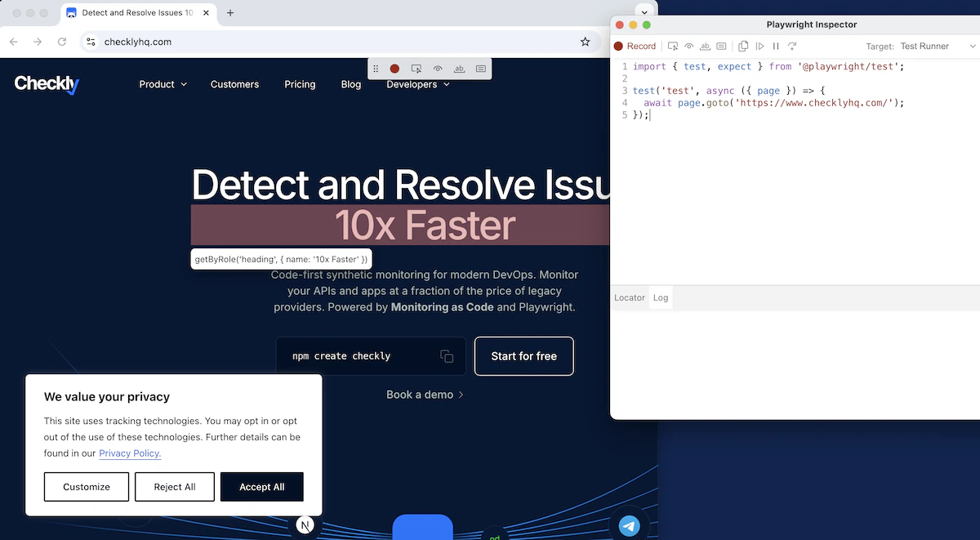
Task: Open the Privacy Policy link
Action: click(129, 453)
